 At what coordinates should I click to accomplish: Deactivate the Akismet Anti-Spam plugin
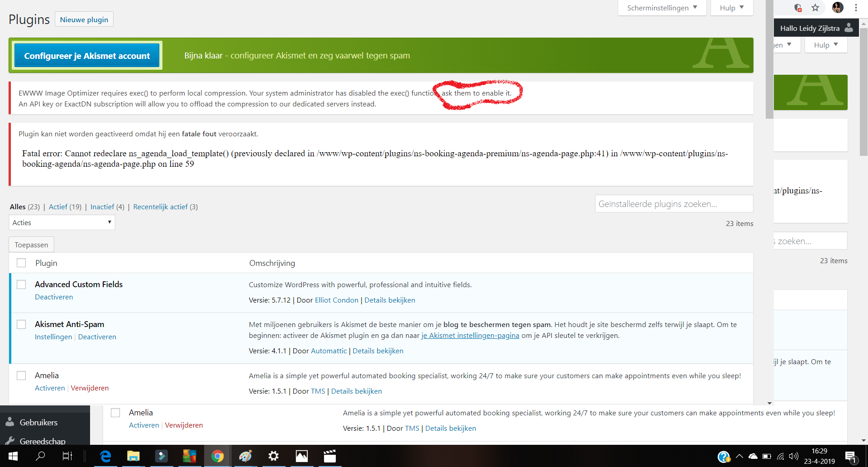[97, 337]
